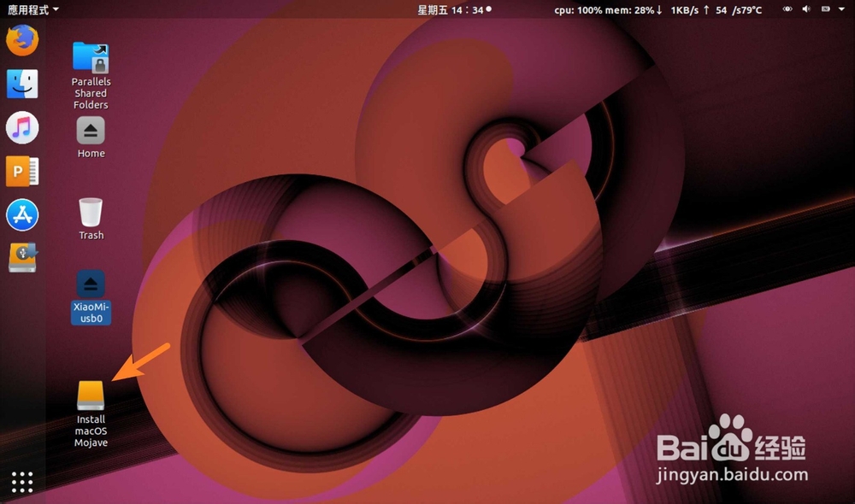Select the Install macOS Mojave disk icon
This screenshot has height=504, width=855.
tap(91, 414)
